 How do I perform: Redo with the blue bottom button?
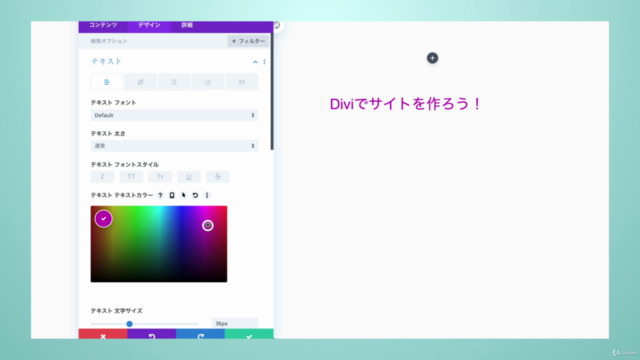pos(200,334)
